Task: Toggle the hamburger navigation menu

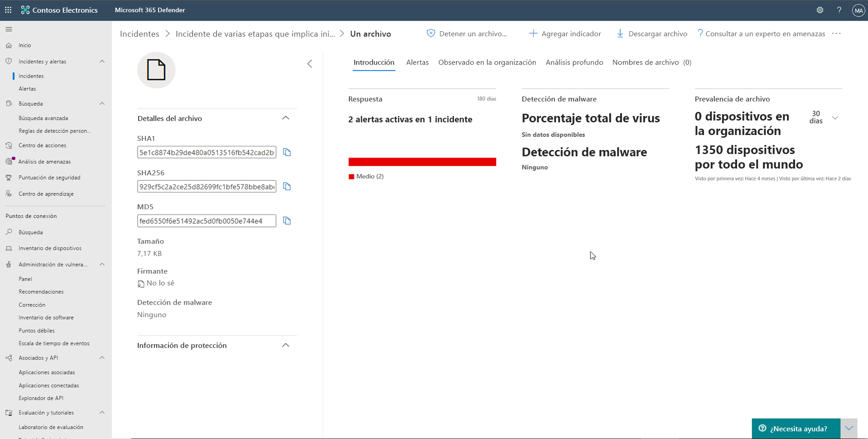Action: tap(9, 29)
